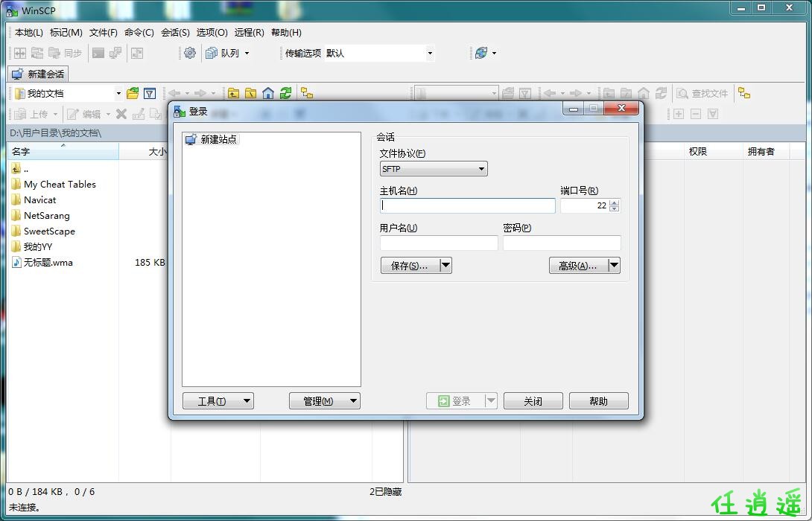Image resolution: width=812 pixels, height=521 pixels.
Task: Click the 高级(A)... advanced button
Action: (578, 266)
